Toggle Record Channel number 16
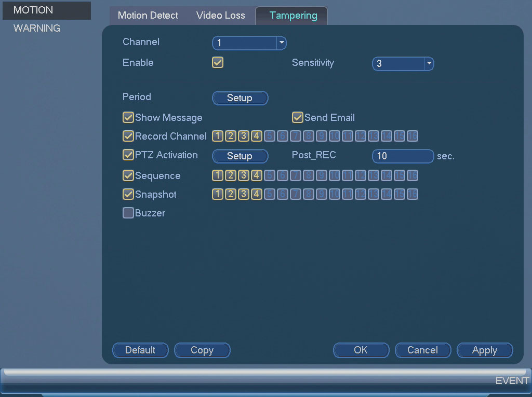 point(412,136)
